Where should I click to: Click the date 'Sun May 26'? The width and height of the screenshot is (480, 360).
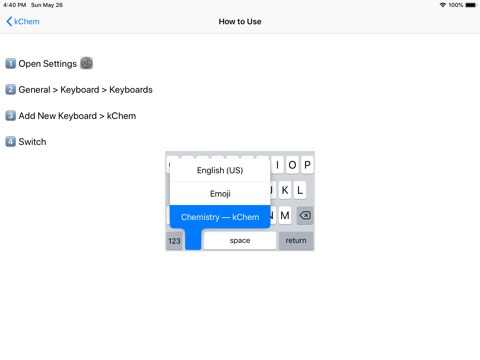click(x=47, y=5)
